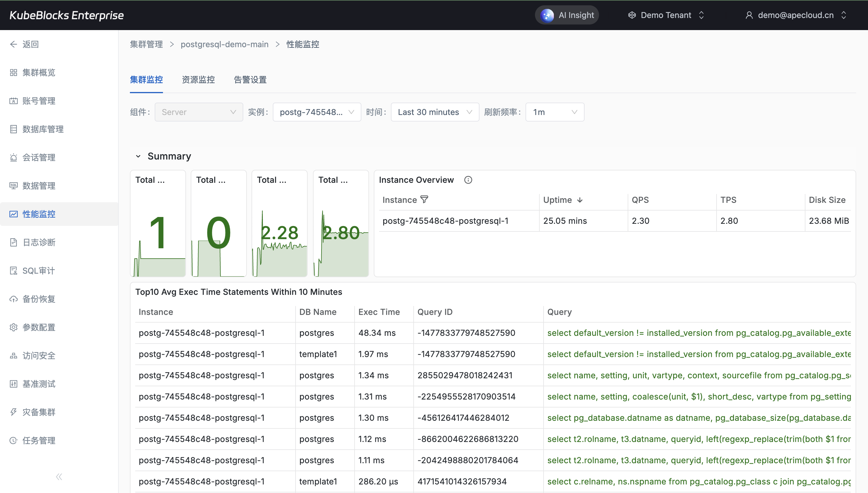Open the 时间 Last 30 minutes dropdown
Screen dimensions: 868x493
coord(435,112)
